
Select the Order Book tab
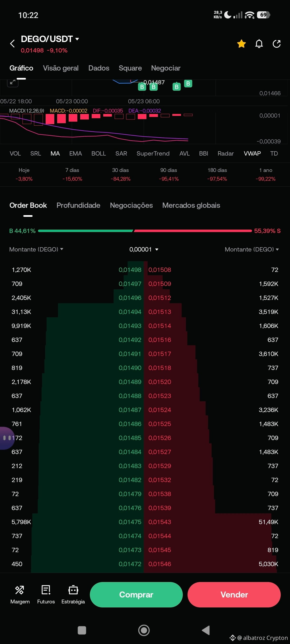tap(28, 205)
